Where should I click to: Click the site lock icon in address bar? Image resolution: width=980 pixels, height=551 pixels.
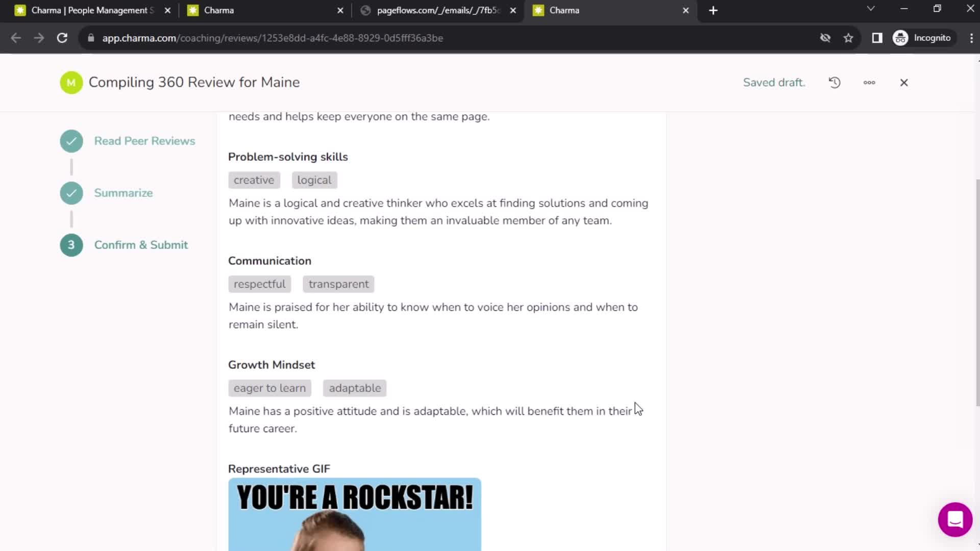91,38
